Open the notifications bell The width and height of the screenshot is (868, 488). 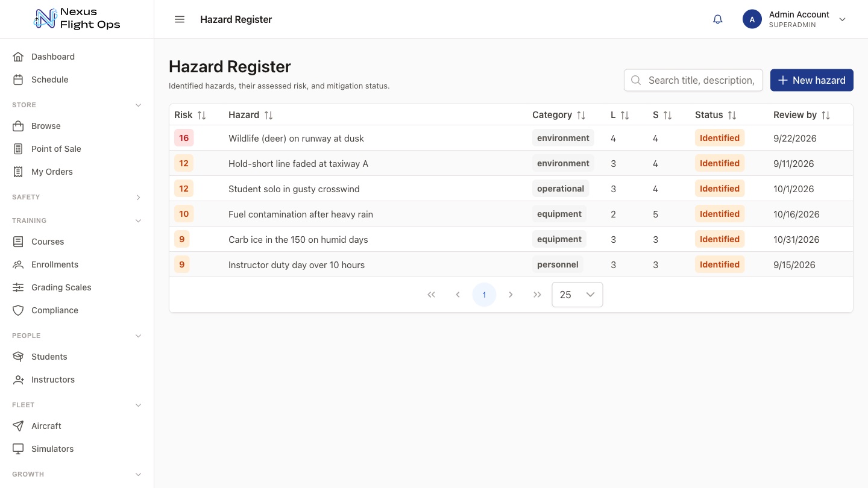(717, 19)
